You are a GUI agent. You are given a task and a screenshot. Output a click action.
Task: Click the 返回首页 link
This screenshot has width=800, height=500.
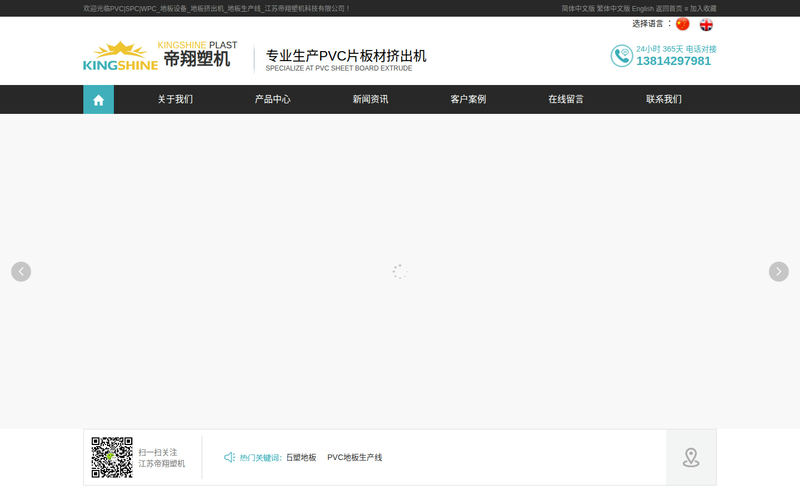(x=669, y=9)
